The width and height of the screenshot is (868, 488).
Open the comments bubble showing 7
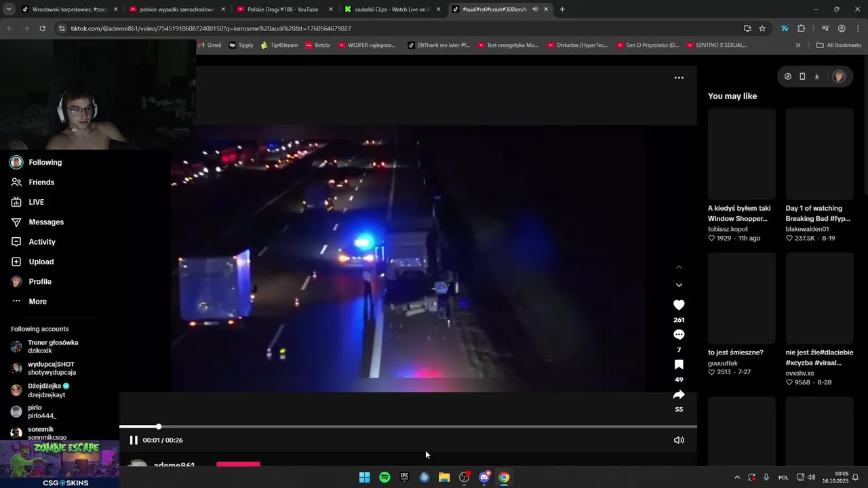pyautogui.click(x=679, y=335)
